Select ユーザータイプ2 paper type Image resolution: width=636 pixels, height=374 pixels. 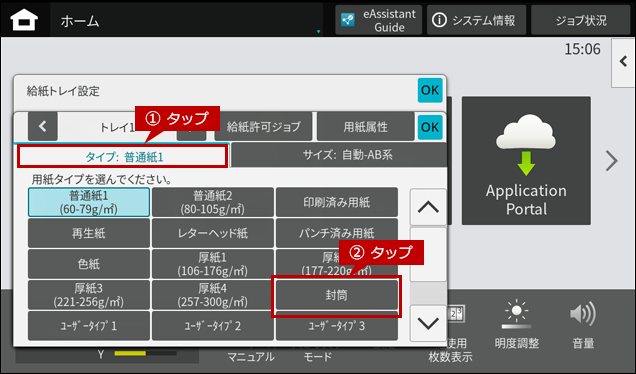pos(213,326)
